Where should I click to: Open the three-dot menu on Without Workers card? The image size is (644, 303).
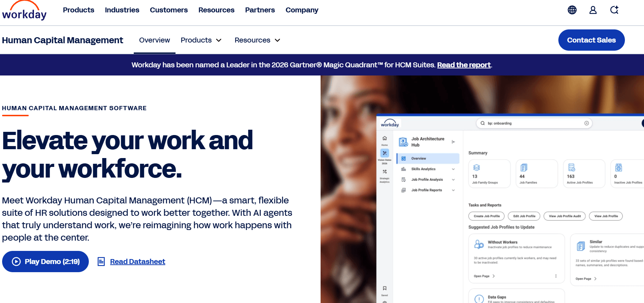556,276
